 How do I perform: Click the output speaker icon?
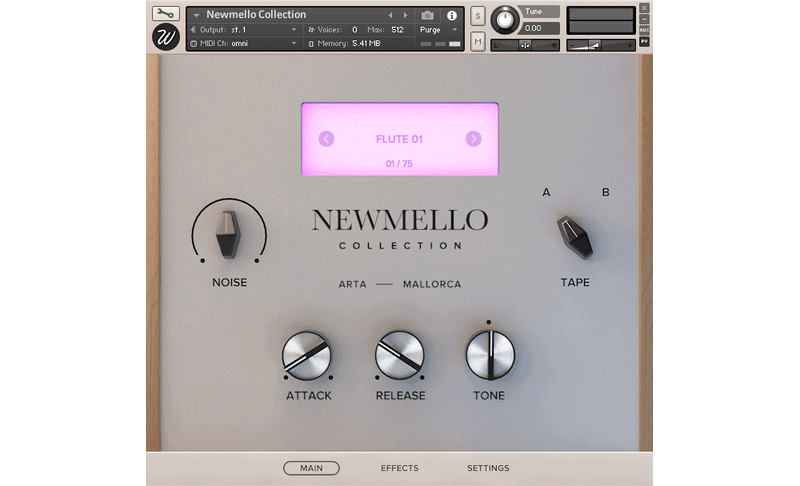193,30
